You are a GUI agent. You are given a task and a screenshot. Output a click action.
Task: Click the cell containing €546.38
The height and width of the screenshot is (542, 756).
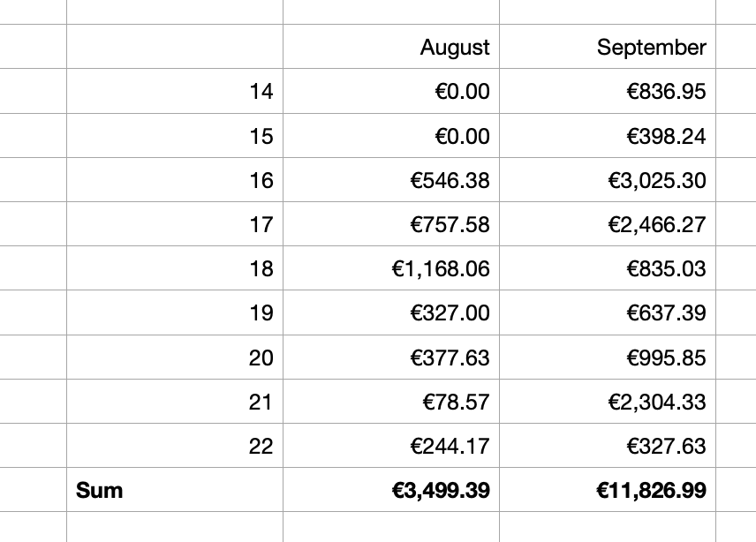(391, 180)
